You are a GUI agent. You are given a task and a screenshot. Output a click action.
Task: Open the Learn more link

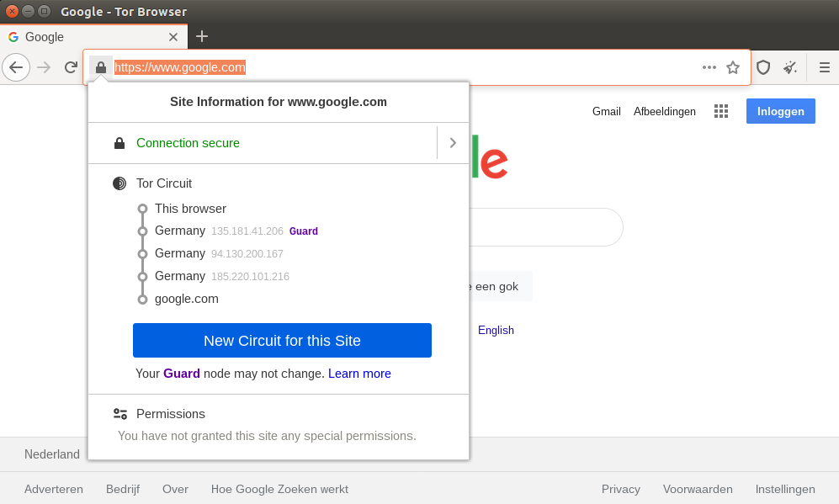(x=359, y=374)
